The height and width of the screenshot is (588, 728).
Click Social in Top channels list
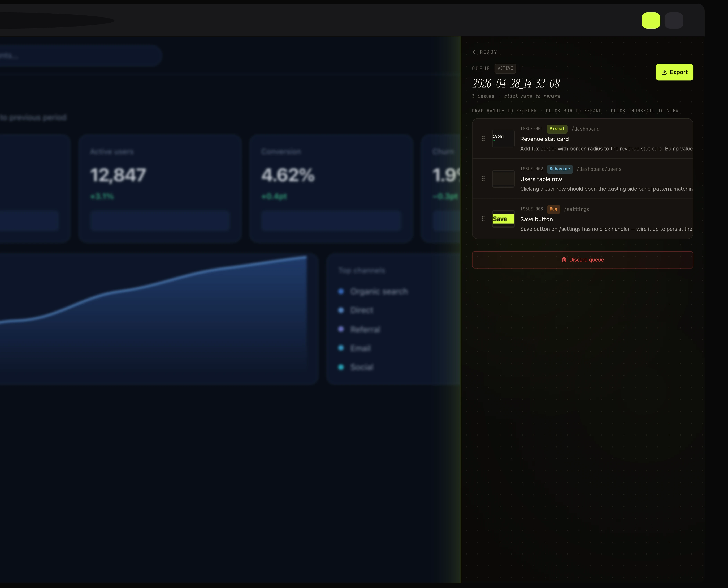362,367
